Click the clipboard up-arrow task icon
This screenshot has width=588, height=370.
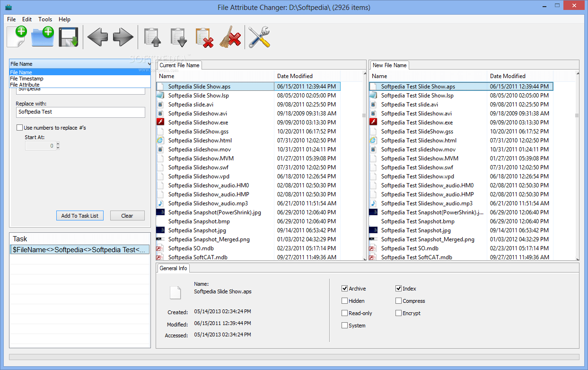[152, 37]
